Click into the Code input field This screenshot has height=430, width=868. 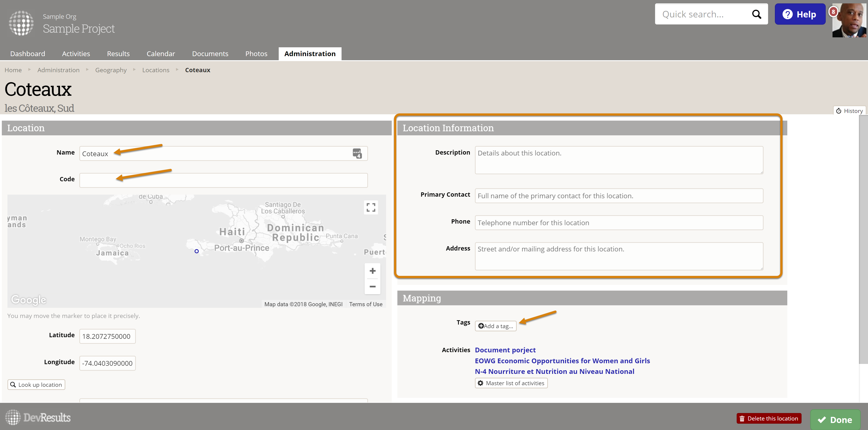point(223,180)
